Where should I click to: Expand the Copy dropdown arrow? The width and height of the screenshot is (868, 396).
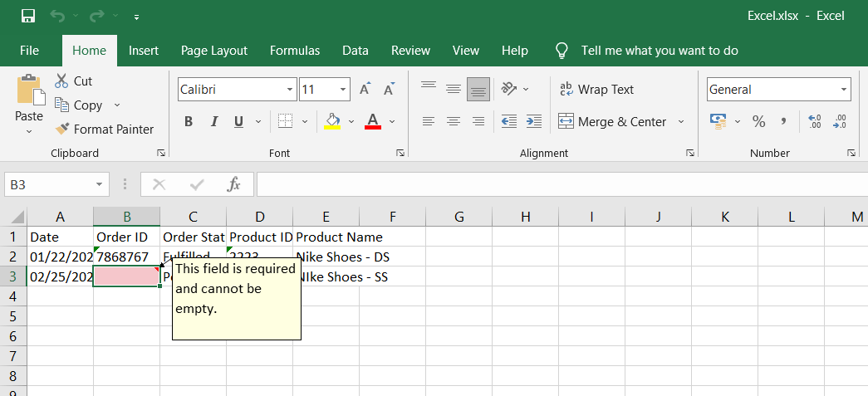(117, 105)
